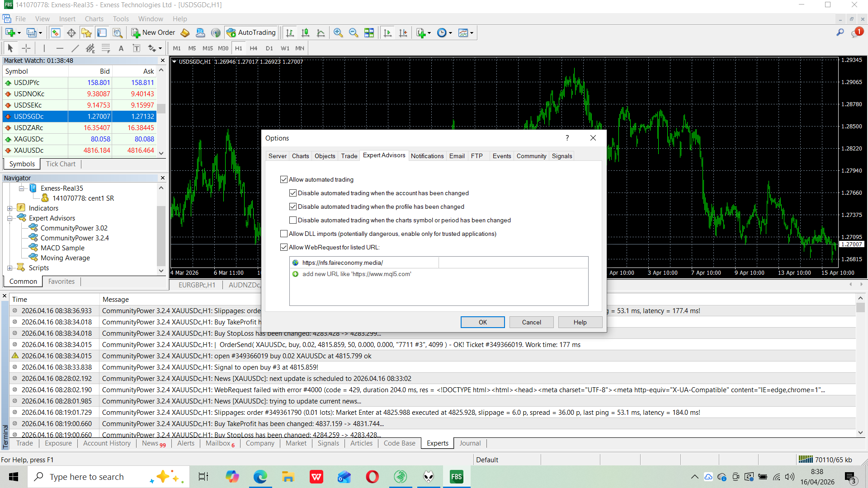Screen dimensions: 868x488
Task: Open the Journal tab in the Terminal
Action: coord(470,443)
